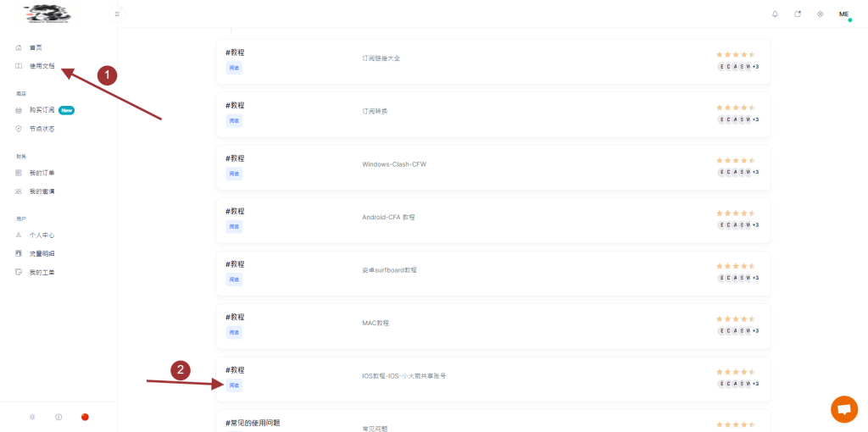This screenshot has height=432, width=868.
Task: Collapse sidebar with the hamburger button
Action: (x=117, y=14)
